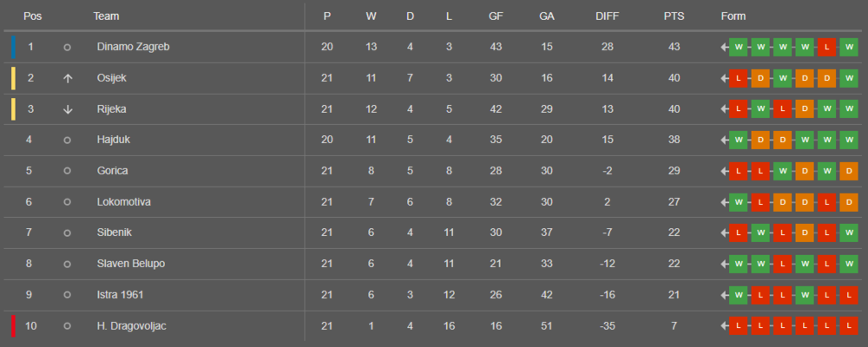
Task: Click Osijek's up-arrow position change icon
Action: 68,78
